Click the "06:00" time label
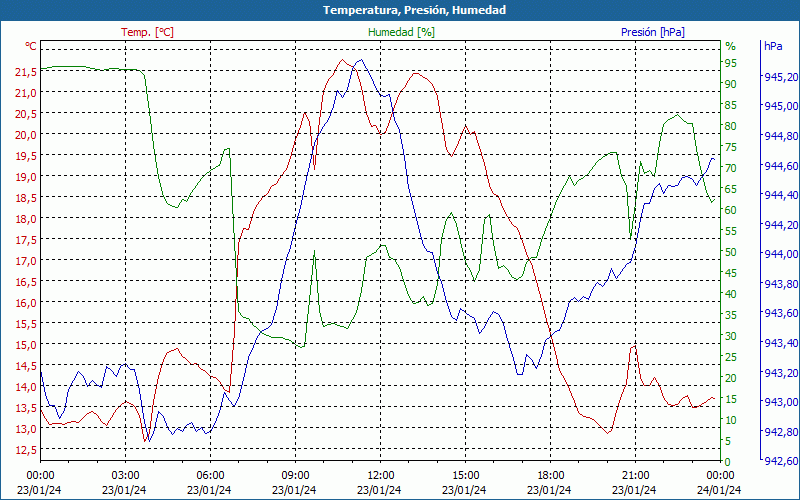The image size is (800, 500). [x=210, y=474]
